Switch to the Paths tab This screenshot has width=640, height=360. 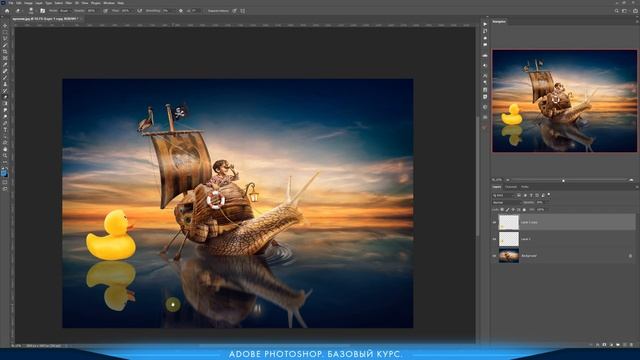[525, 187]
